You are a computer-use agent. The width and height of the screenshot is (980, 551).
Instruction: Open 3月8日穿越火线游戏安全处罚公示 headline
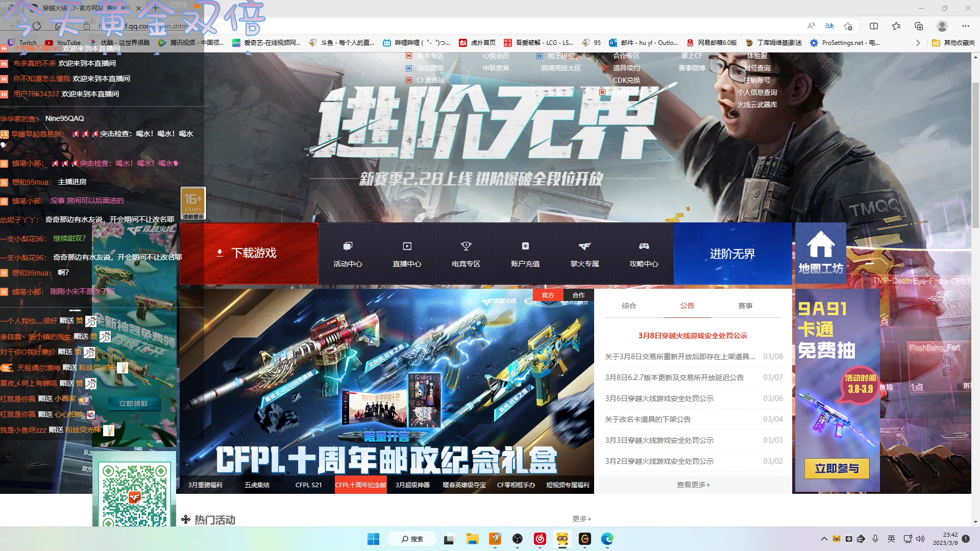click(x=693, y=336)
